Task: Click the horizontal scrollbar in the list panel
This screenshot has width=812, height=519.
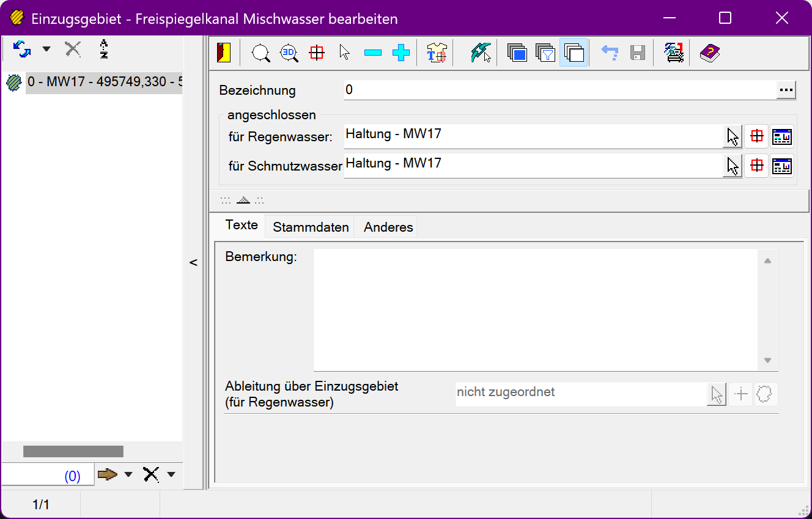Action: tap(73, 452)
